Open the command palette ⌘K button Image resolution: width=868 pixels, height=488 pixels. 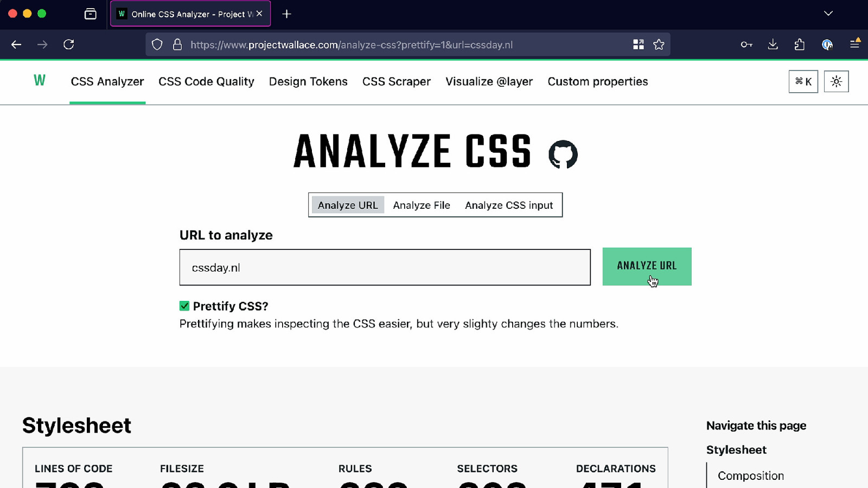803,81
